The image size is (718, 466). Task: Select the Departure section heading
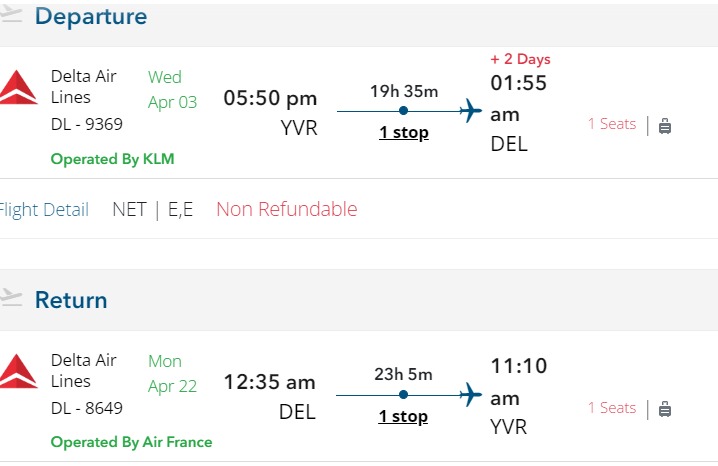tap(91, 16)
